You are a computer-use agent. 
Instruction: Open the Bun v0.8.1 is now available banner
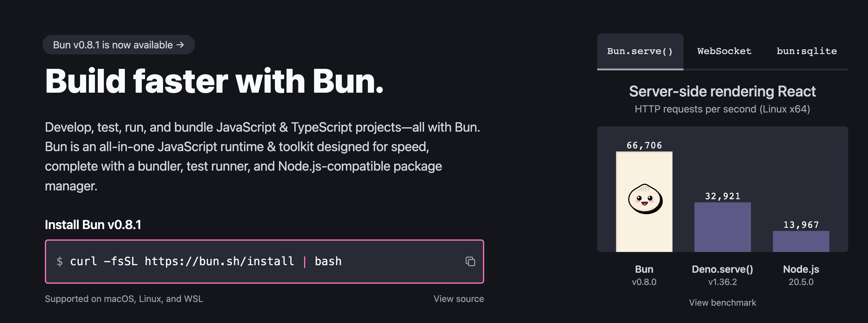tap(119, 45)
